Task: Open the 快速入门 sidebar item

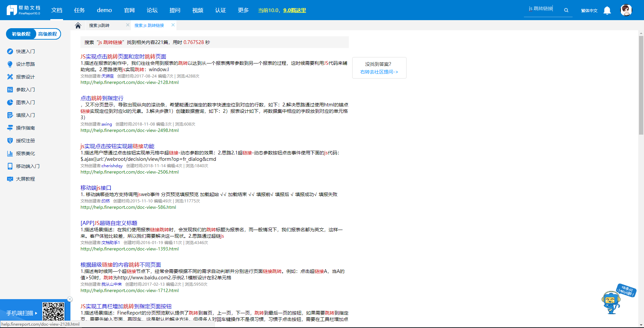Action: coord(25,51)
